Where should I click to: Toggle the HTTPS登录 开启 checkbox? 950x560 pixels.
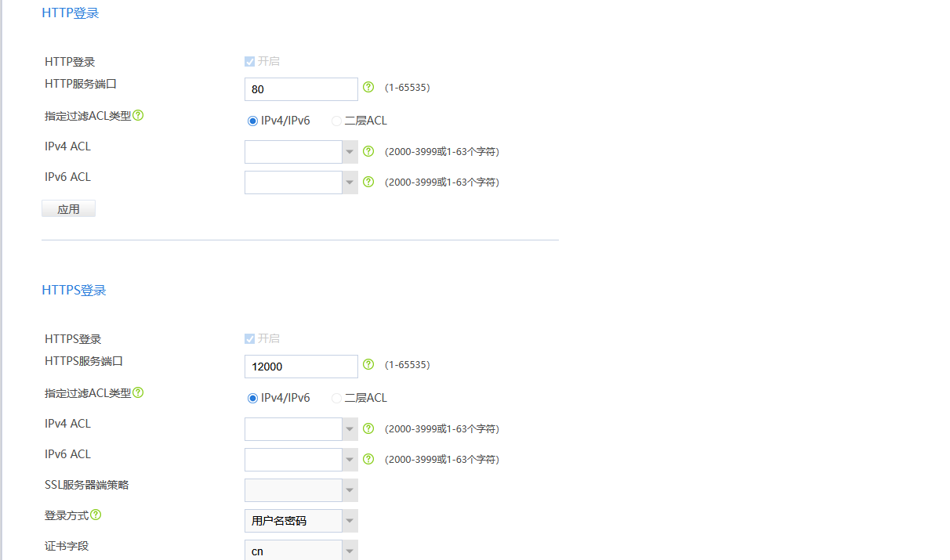[x=250, y=338]
